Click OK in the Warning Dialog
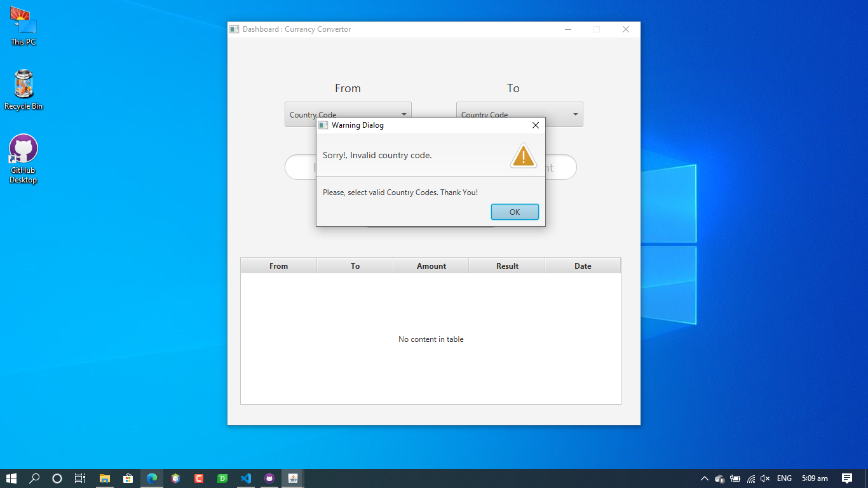 515,212
